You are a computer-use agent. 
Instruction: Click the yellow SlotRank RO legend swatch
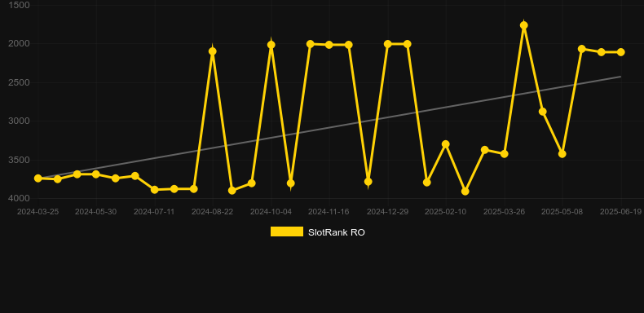coord(287,231)
